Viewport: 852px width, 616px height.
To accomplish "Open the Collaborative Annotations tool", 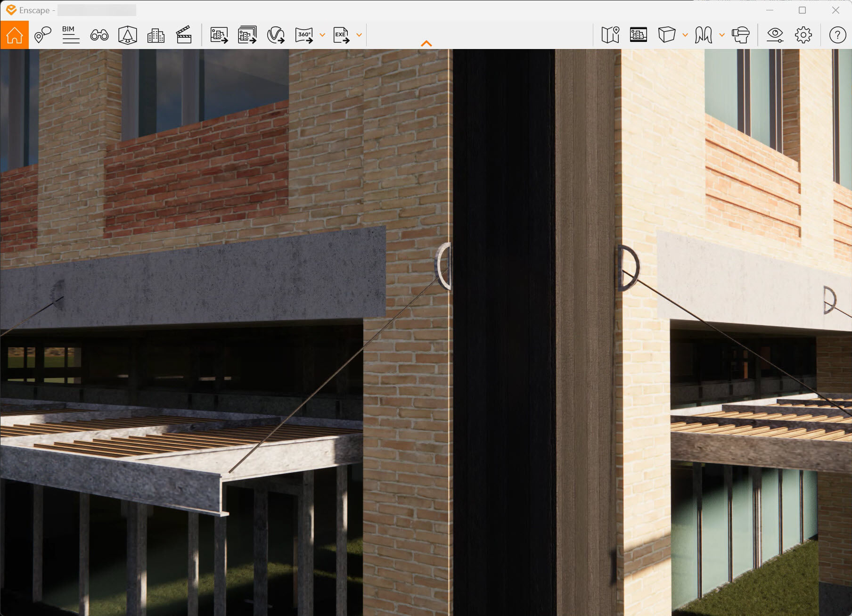I will tap(41, 34).
